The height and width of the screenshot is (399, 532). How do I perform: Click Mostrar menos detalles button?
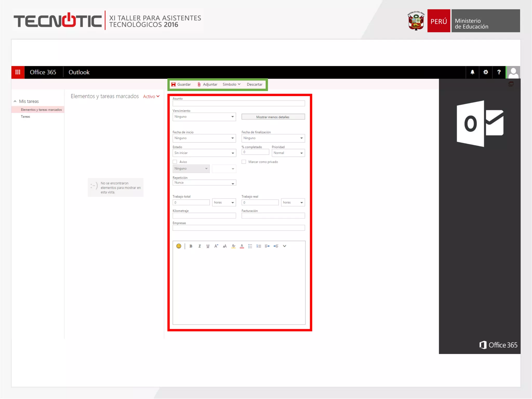tap(273, 117)
